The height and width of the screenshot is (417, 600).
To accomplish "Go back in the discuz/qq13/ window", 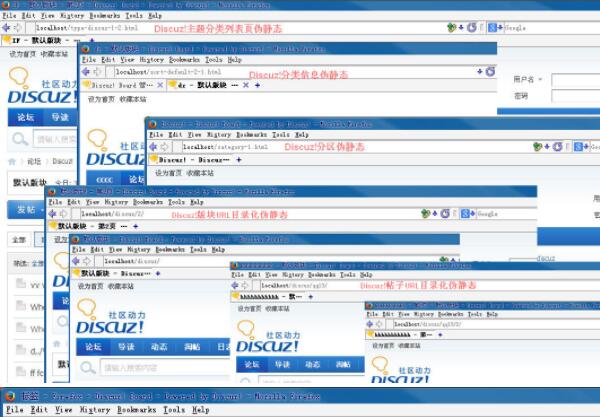I will click(x=235, y=285).
